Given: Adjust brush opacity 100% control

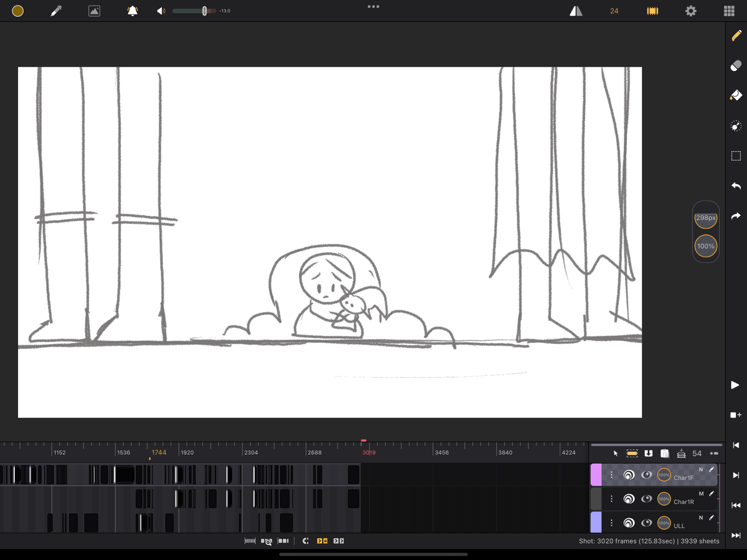Looking at the screenshot, I should tap(706, 246).
